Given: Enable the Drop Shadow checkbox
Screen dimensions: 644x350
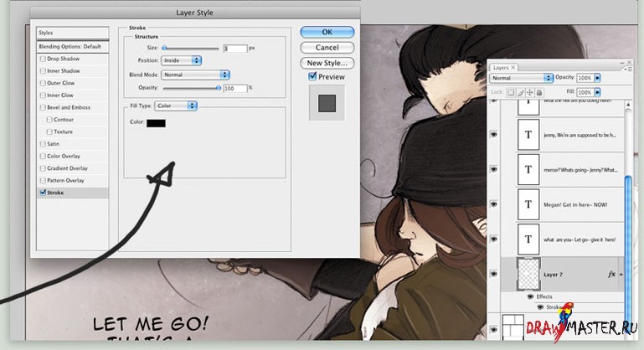Looking at the screenshot, I should point(43,59).
